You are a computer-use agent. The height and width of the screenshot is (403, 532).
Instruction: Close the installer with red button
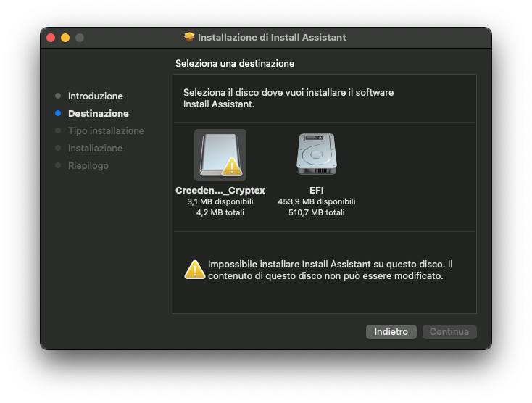[x=51, y=37]
